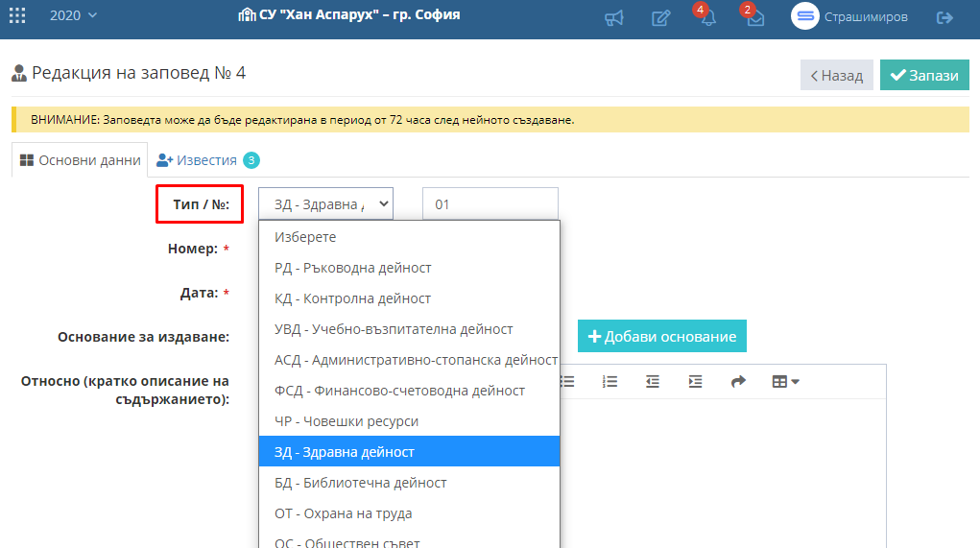Expand the table insert dropdown in editor
This screenshot has width=980, height=548.
click(x=785, y=381)
